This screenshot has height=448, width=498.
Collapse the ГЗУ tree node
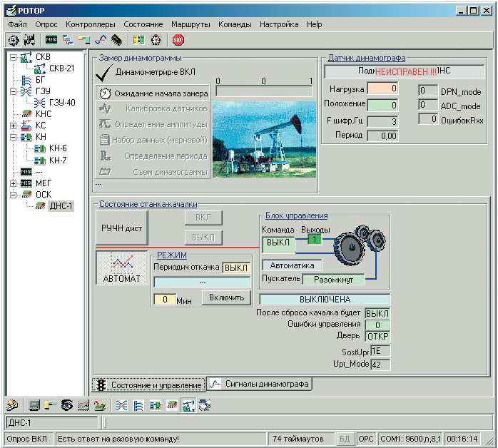[13, 91]
